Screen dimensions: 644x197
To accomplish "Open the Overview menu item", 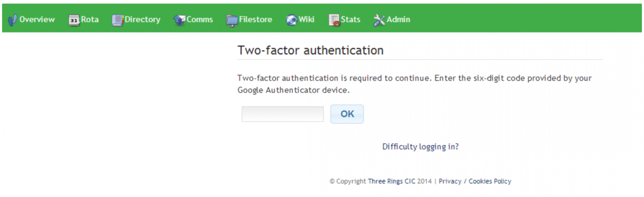I will tap(37, 20).
